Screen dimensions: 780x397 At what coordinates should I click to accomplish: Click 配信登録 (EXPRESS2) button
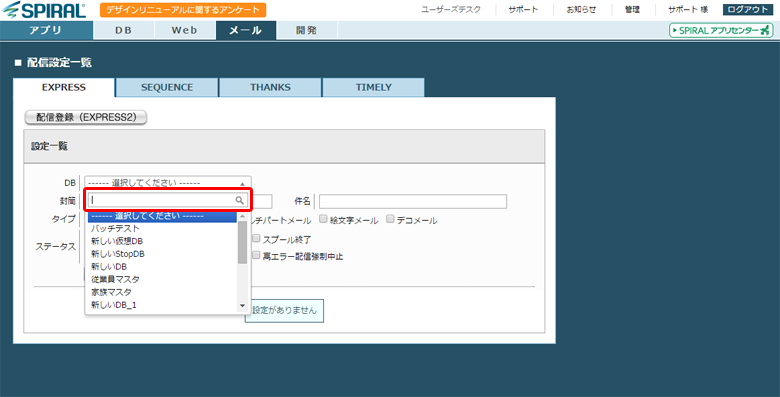86,117
